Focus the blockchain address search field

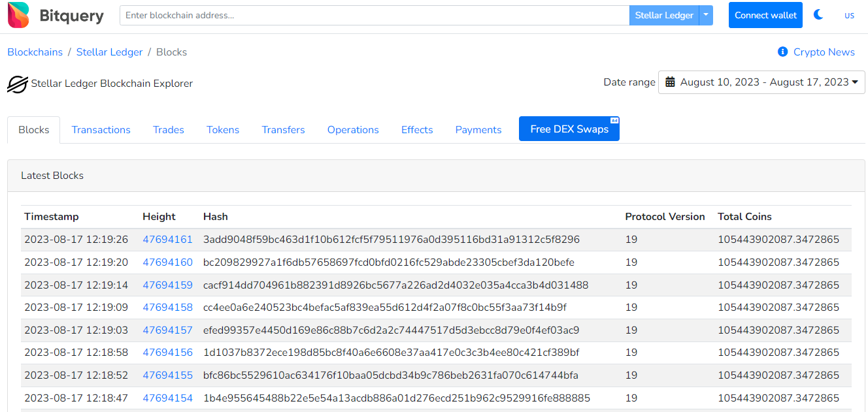375,15
